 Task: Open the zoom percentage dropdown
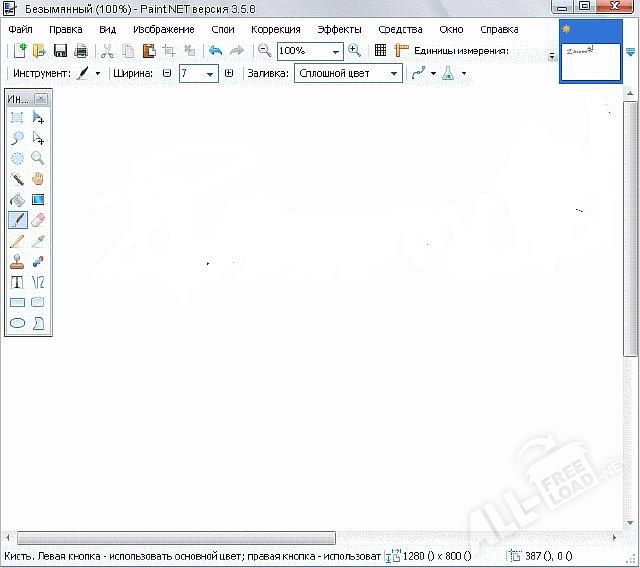pos(336,51)
